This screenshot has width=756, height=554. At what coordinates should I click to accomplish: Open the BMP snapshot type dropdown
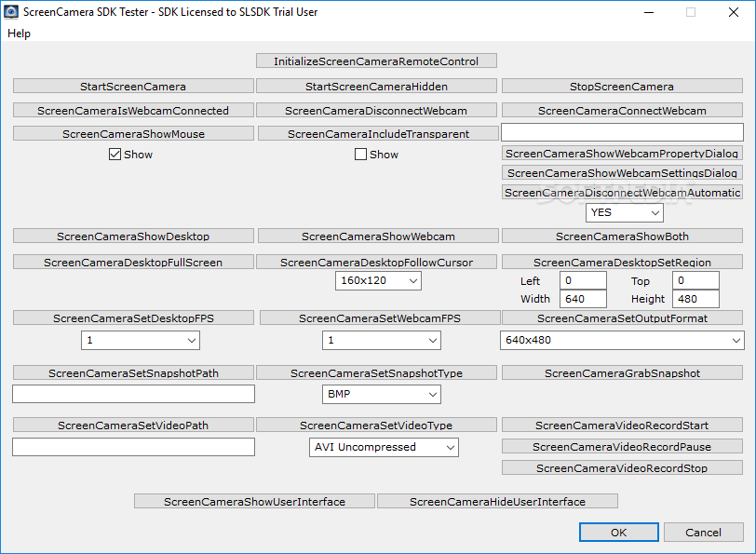click(382, 395)
